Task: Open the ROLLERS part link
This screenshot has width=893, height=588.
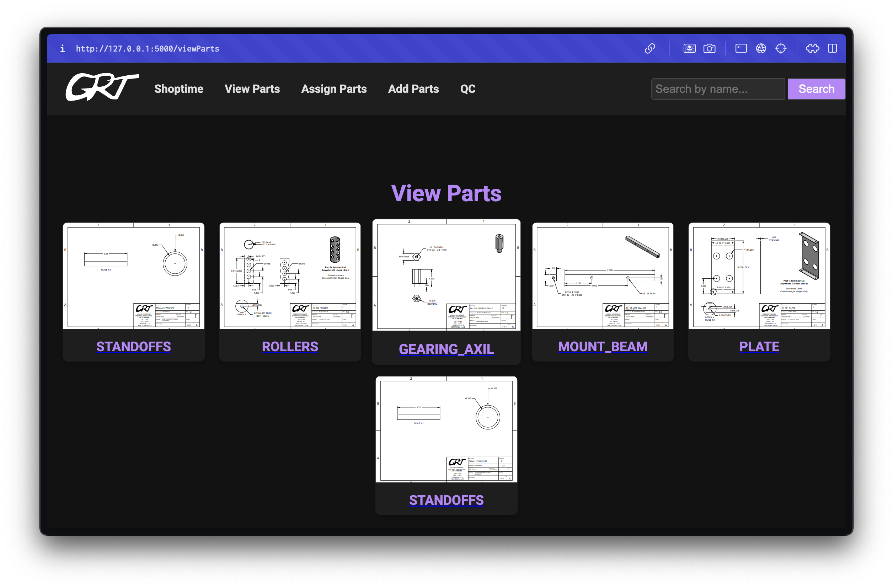Action: tap(290, 346)
